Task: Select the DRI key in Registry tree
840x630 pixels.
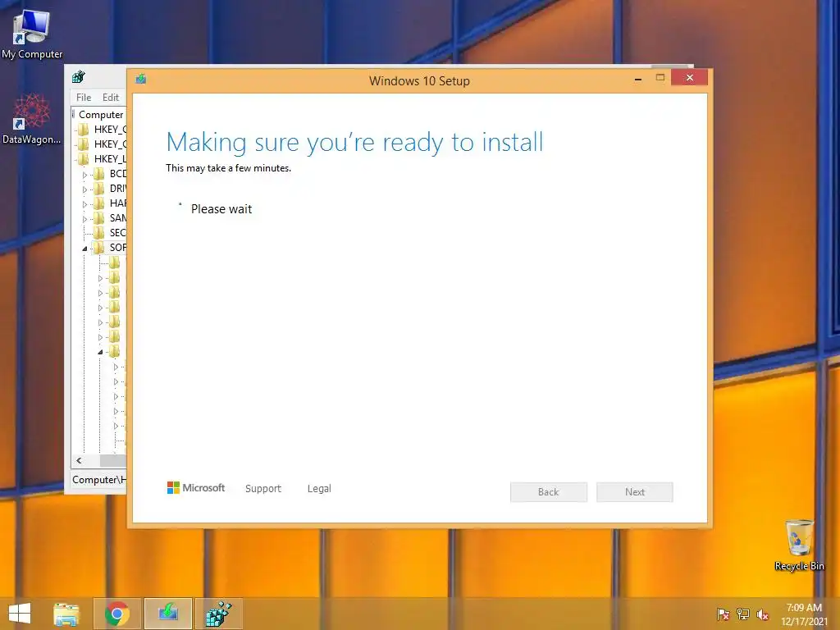Action: pos(118,189)
